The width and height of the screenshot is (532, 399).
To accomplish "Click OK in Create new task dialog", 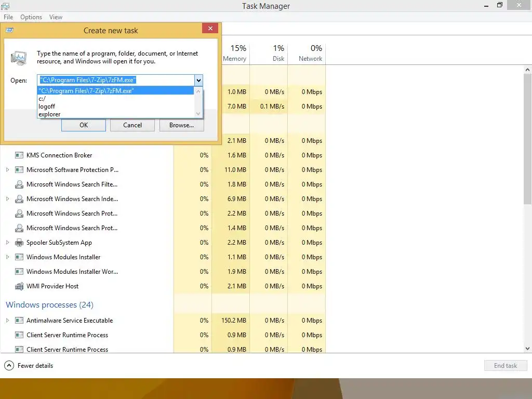I will click(84, 125).
